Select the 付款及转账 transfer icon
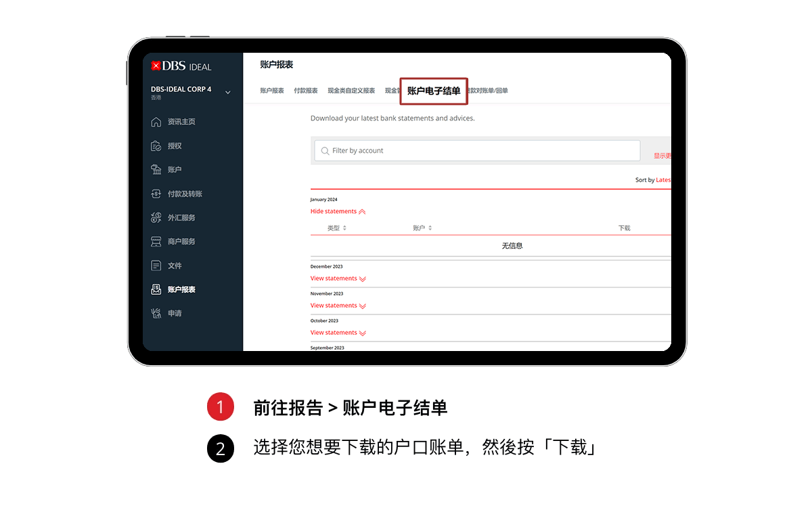 pos(156,194)
